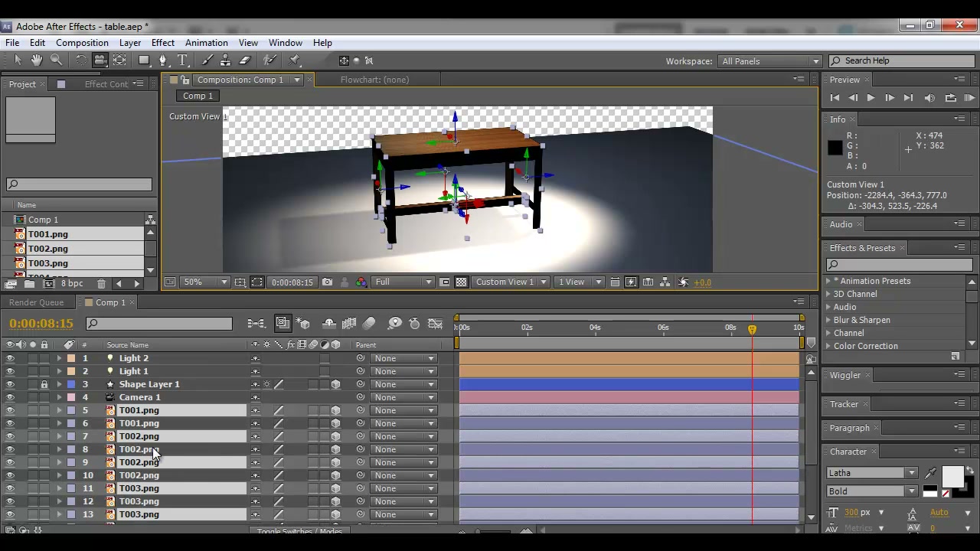Viewport: 980px width, 551px height.
Task: Select the Rotation tool
Action: [81, 60]
